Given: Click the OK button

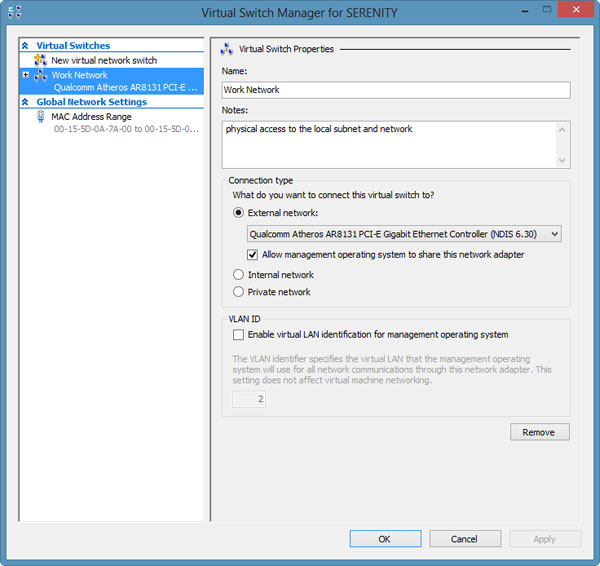Looking at the screenshot, I should click(385, 538).
